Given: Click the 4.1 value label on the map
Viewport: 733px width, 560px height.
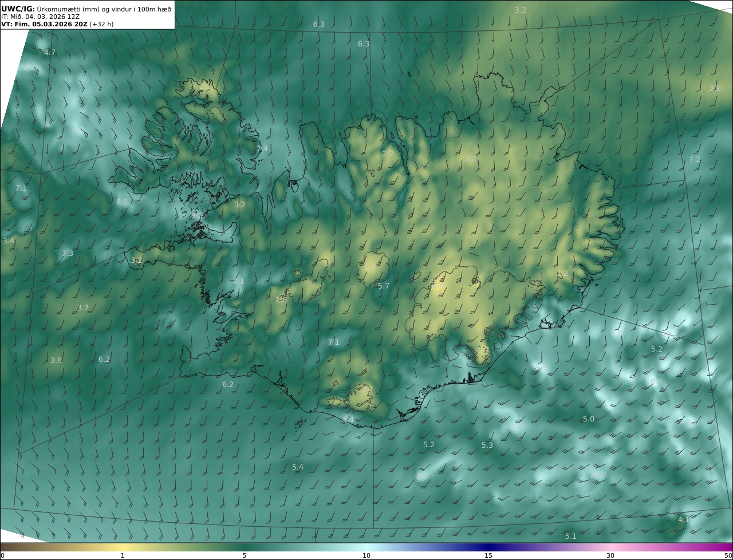Looking at the screenshot, I should coord(684,520).
